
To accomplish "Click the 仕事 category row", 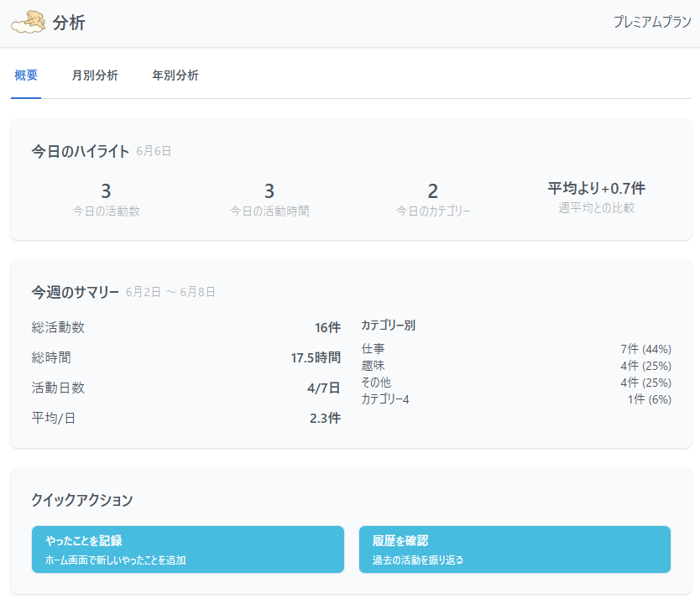I will point(515,349).
